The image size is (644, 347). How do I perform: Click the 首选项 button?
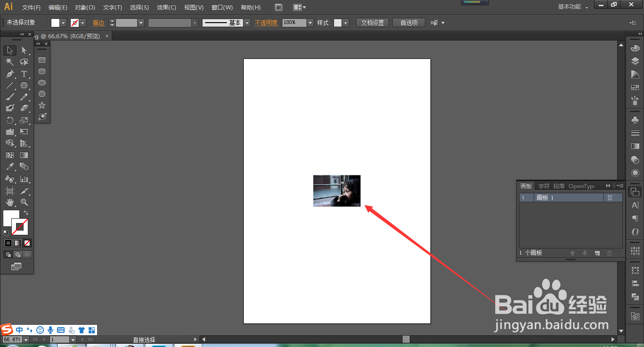(x=409, y=23)
